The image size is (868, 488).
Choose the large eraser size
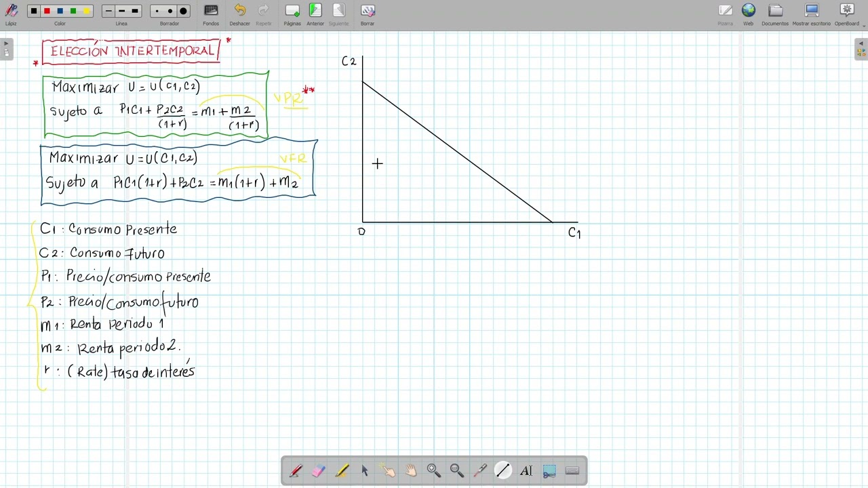click(x=183, y=11)
